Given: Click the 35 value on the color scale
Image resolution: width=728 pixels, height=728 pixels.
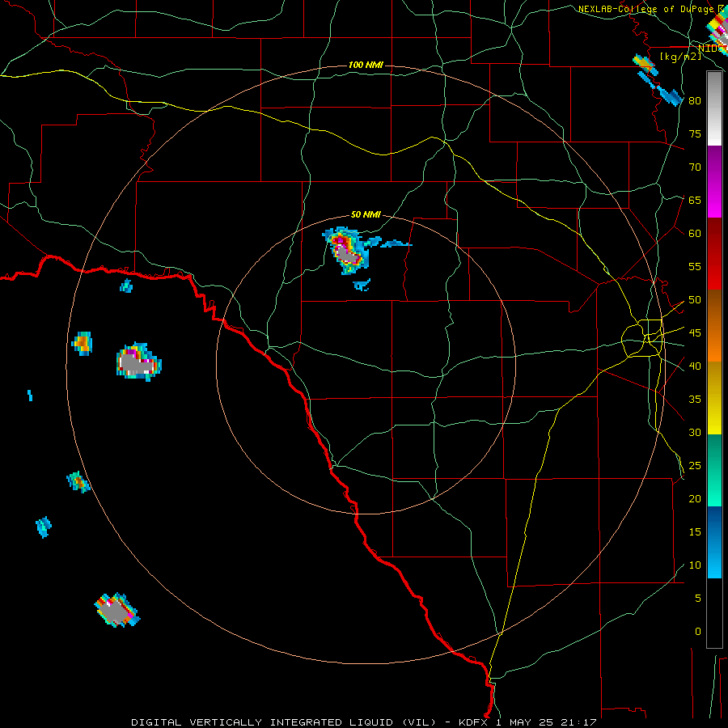Looking at the screenshot, I should click(x=695, y=400).
